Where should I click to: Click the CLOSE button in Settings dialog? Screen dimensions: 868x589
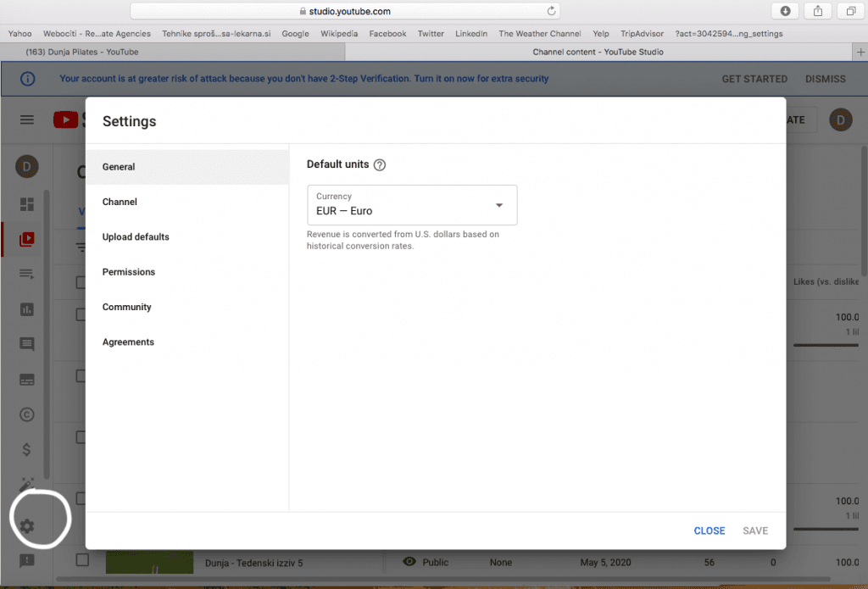709,531
